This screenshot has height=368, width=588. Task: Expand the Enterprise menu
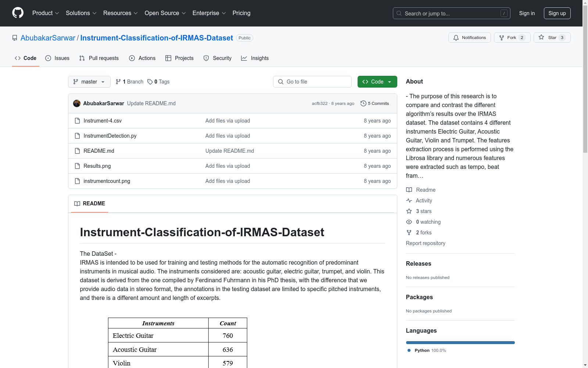(209, 13)
